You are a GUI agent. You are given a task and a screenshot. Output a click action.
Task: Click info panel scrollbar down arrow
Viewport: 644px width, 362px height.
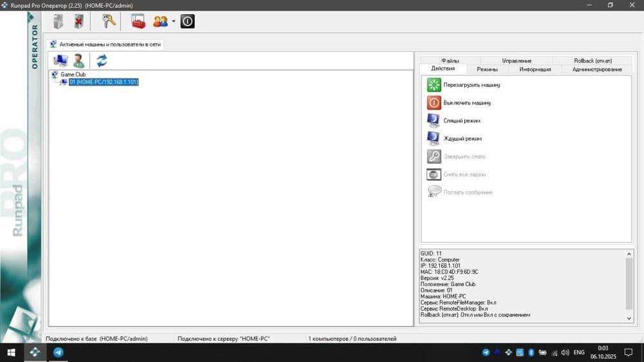[629, 318]
